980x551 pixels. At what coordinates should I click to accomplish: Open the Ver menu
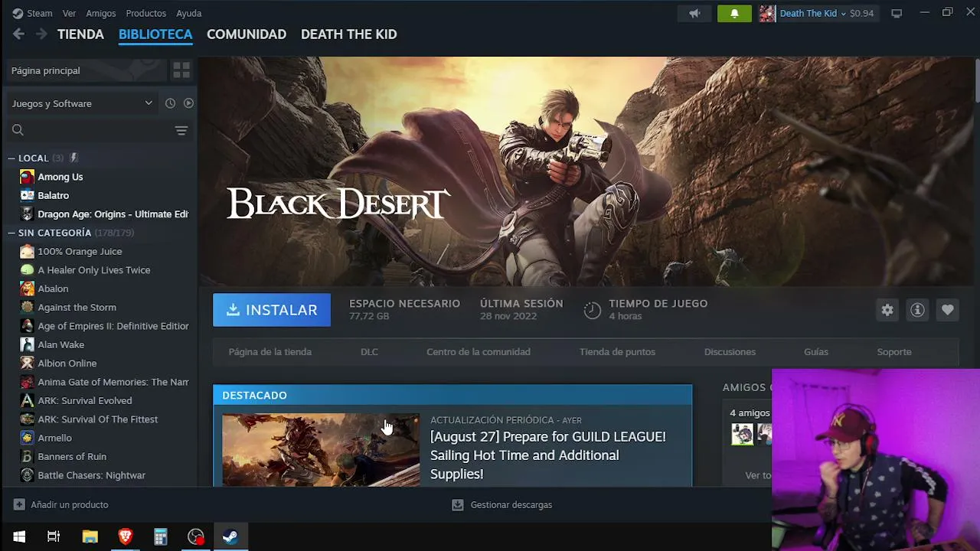click(x=69, y=13)
